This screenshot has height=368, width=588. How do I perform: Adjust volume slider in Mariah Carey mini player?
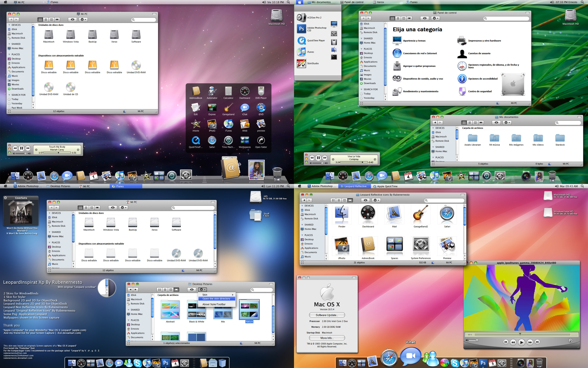click(21, 154)
